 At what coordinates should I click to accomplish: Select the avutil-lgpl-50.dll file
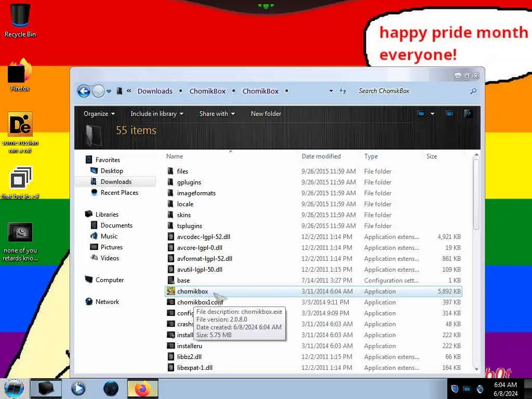click(x=199, y=270)
